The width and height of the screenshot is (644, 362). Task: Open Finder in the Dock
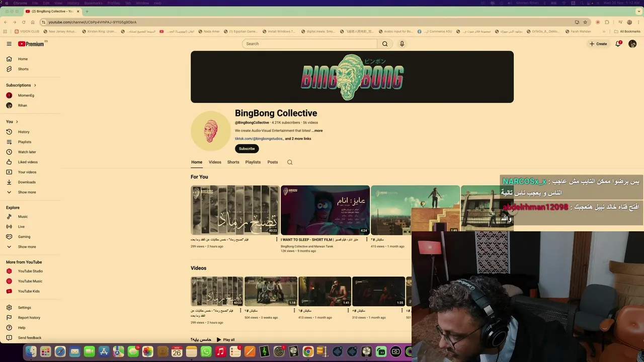click(x=31, y=352)
